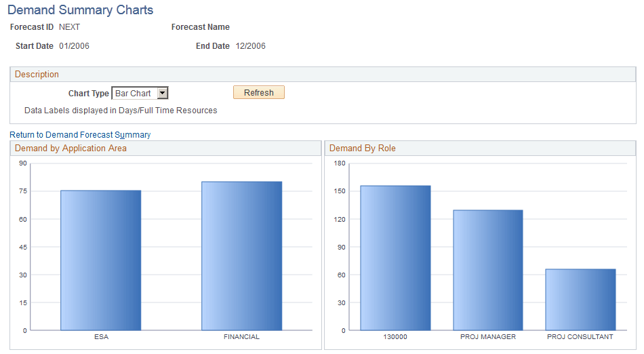Click the Demand by Application Area heading
The height and width of the screenshot is (354, 644).
71,149
